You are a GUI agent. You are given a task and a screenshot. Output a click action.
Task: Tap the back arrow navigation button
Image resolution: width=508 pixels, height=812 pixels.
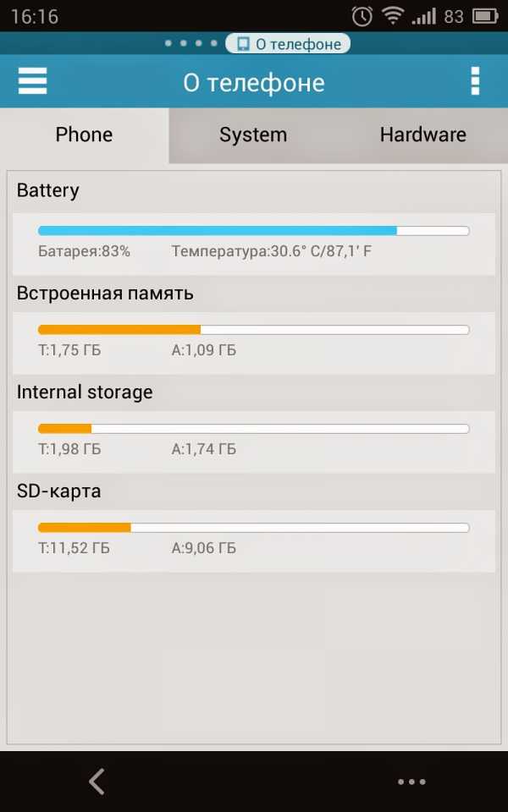pyautogui.click(x=97, y=782)
